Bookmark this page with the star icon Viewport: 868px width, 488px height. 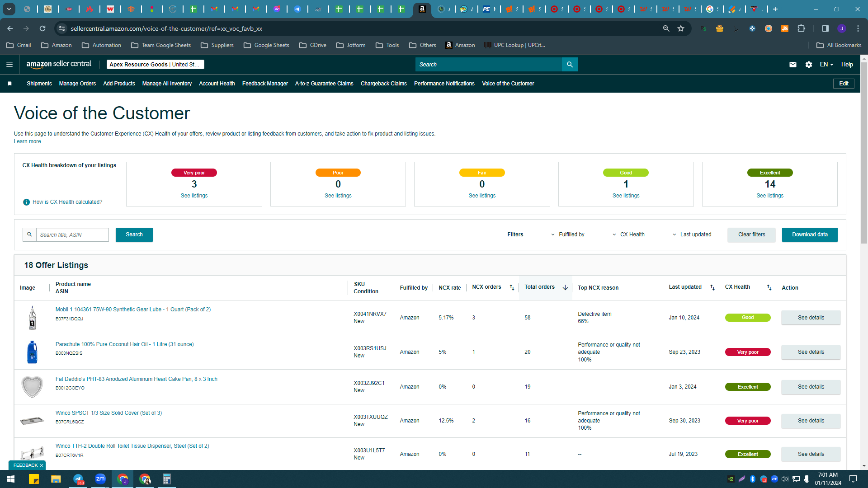[x=681, y=28]
